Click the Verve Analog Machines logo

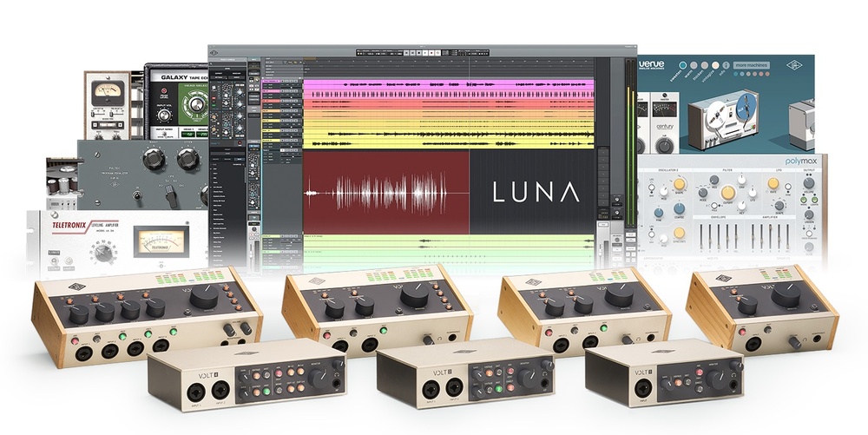coord(652,66)
